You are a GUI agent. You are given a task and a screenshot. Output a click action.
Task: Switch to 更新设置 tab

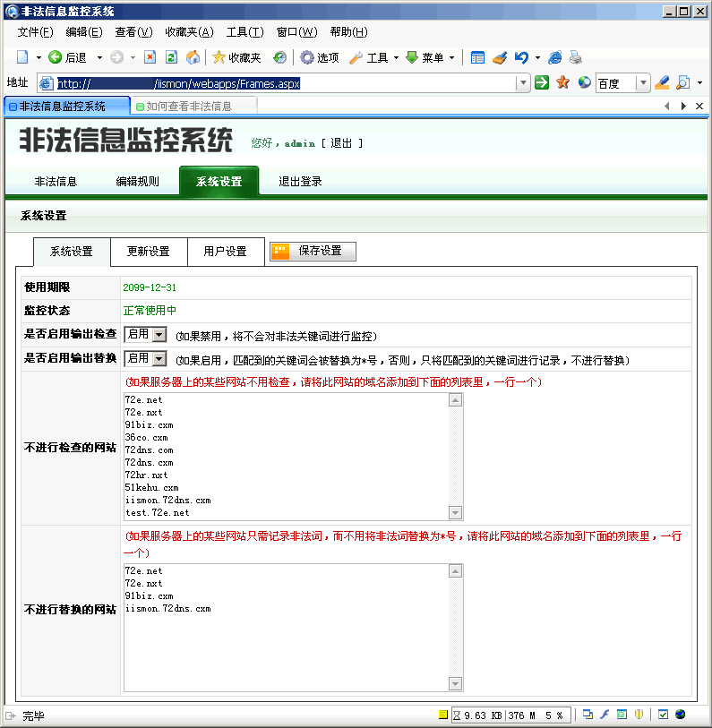click(x=149, y=252)
